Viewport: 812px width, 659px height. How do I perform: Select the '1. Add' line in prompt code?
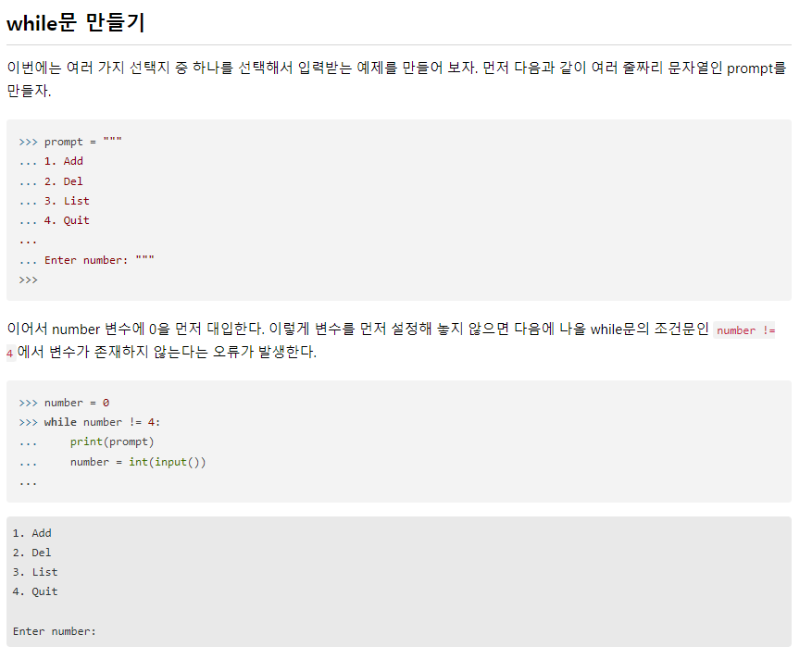point(63,161)
